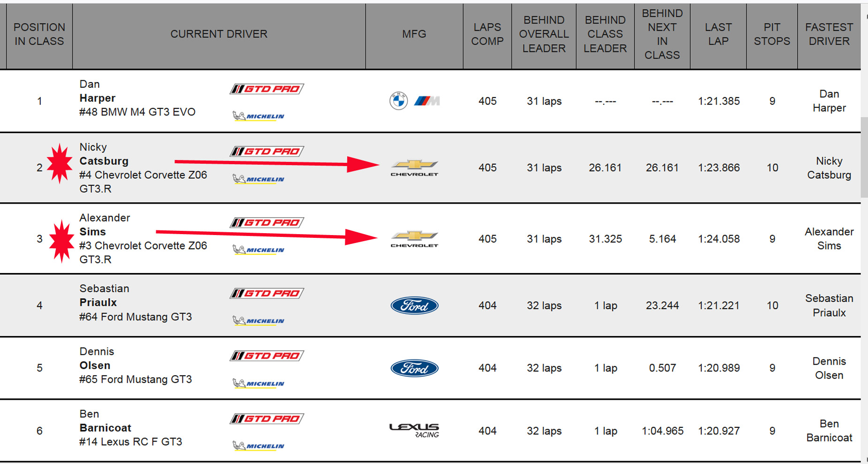Click the POSITION IN CLASS column header

pos(39,34)
